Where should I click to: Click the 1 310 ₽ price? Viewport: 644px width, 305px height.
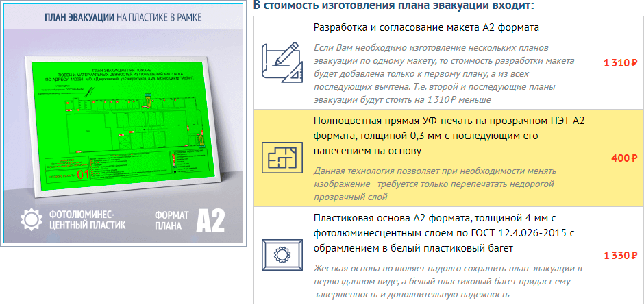point(620,62)
